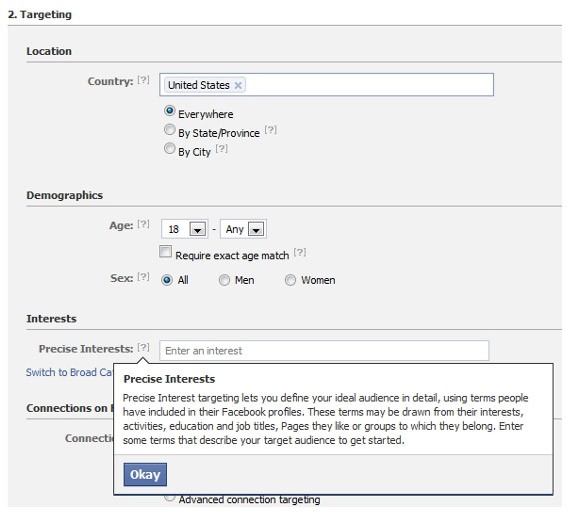Click the Advanced connection targeting label
The width and height of the screenshot is (570, 512).
tap(249, 500)
